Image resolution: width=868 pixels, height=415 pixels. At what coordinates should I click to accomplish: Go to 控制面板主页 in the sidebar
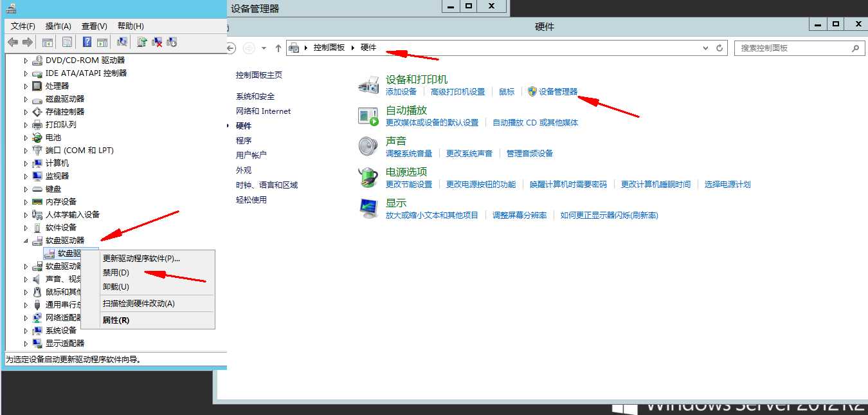[259, 75]
